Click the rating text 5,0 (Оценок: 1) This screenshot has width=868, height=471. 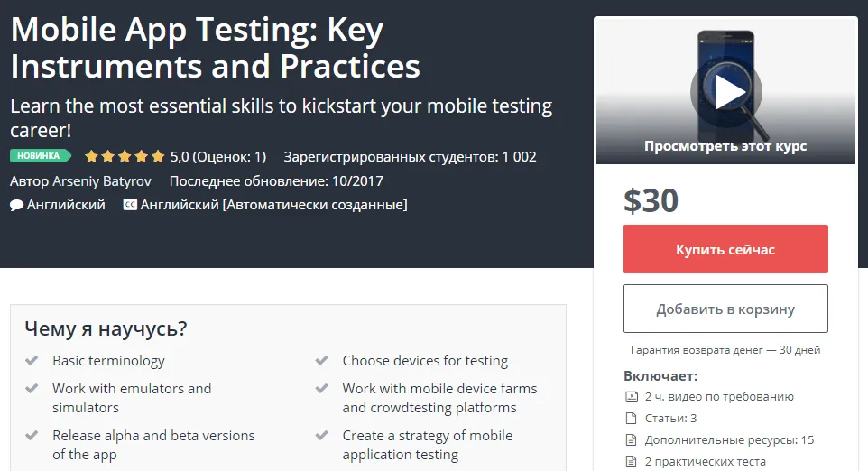click(x=218, y=156)
